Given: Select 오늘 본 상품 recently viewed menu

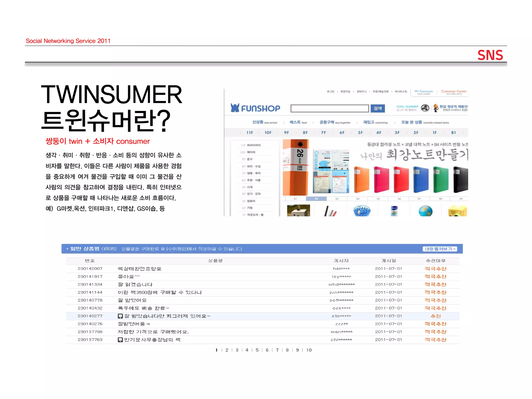Looking at the screenshot, I should 425,122.
